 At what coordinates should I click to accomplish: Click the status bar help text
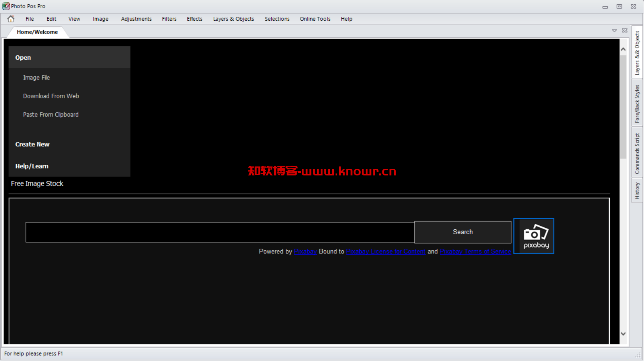34,354
